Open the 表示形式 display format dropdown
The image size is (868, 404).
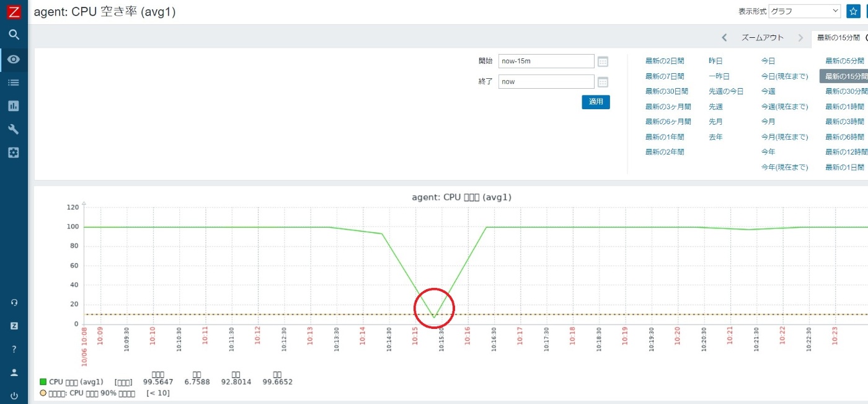804,11
